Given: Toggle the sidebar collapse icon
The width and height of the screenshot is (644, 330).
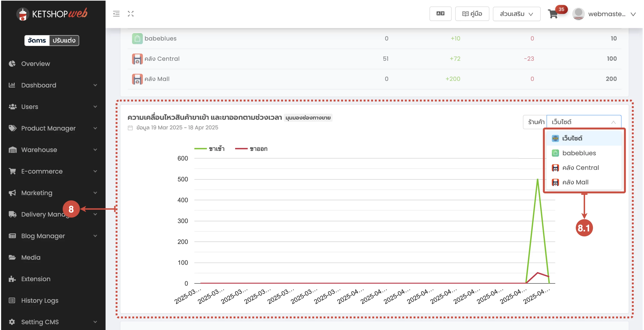Looking at the screenshot, I should click(x=116, y=14).
